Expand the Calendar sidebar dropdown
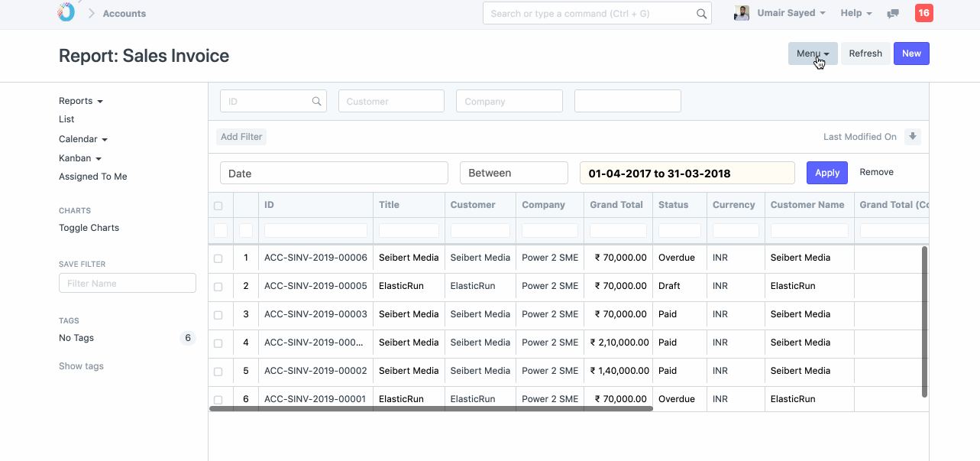This screenshot has height=461, width=980. [x=83, y=139]
